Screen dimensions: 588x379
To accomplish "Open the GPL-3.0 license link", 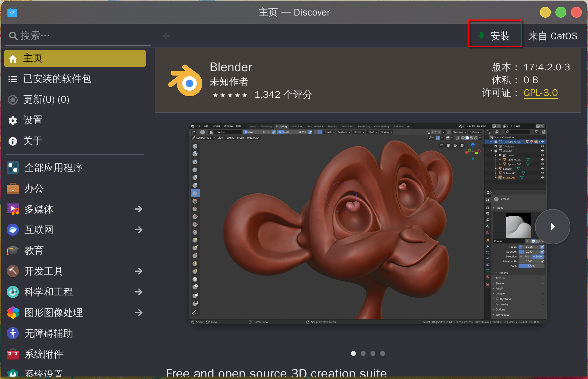I will coord(540,93).
